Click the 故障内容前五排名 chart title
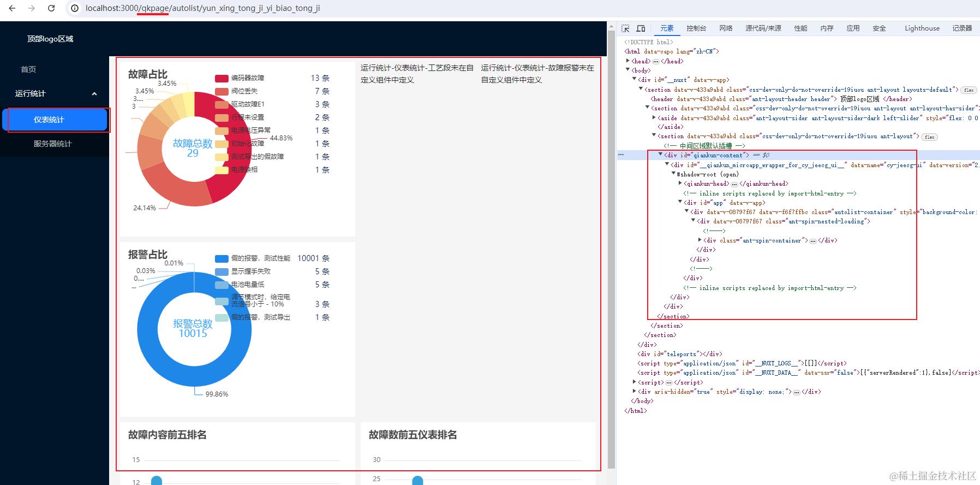The width and height of the screenshot is (980, 485). point(168,435)
